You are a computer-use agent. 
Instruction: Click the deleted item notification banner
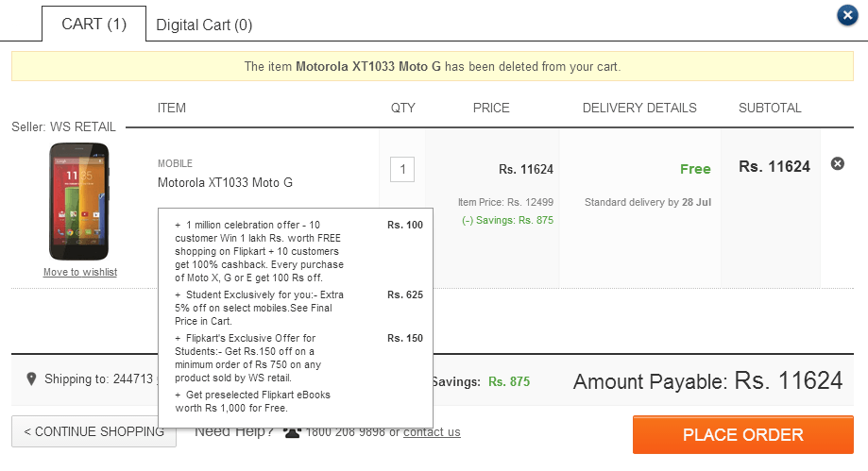click(x=433, y=66)
